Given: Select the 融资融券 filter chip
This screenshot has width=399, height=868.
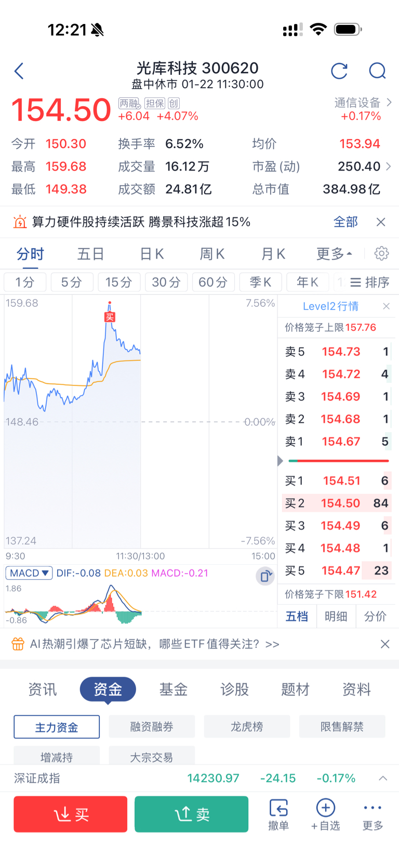Looking at the screenshot, I should pos(152,727).
